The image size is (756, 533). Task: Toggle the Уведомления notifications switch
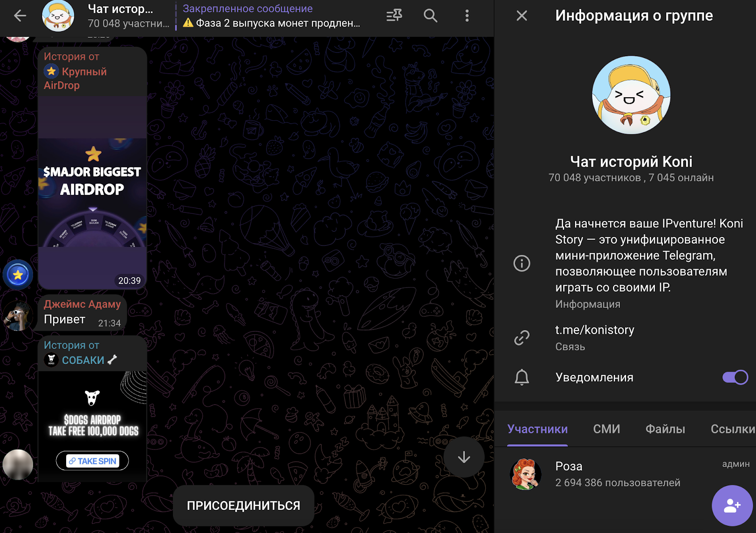[735, 377]
